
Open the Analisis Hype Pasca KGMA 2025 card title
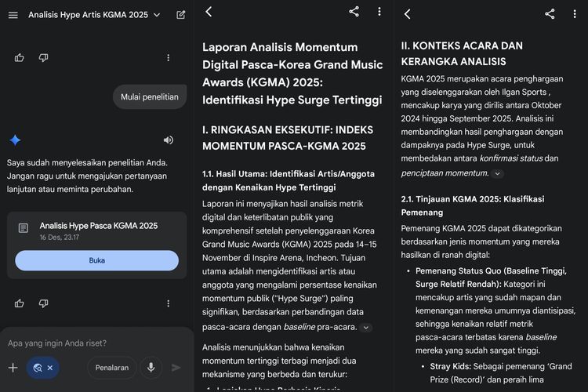coord(99,226)
